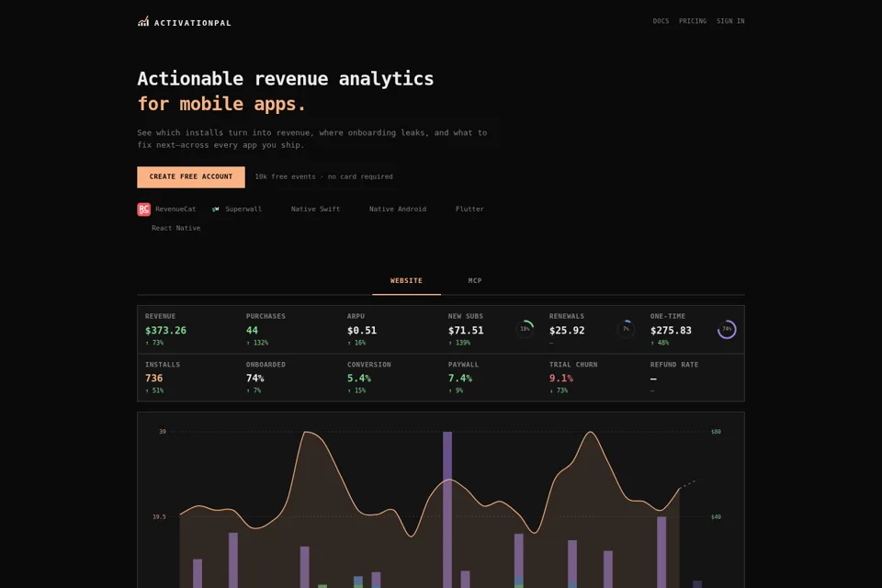Click the Native Android label
882x588 pixels.
[397, 209]
